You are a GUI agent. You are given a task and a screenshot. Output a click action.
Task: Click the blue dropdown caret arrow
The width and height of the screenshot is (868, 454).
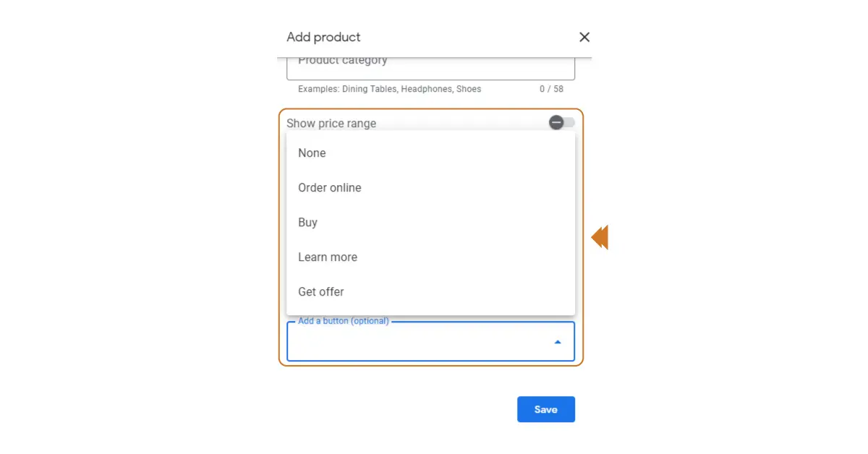[558, 342]
